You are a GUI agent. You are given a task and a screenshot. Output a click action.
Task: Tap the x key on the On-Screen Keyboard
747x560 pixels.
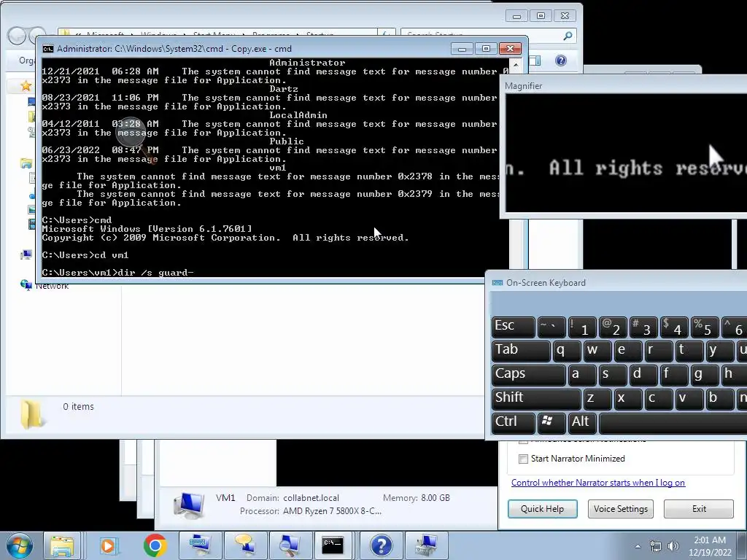[x=627, y=399]
